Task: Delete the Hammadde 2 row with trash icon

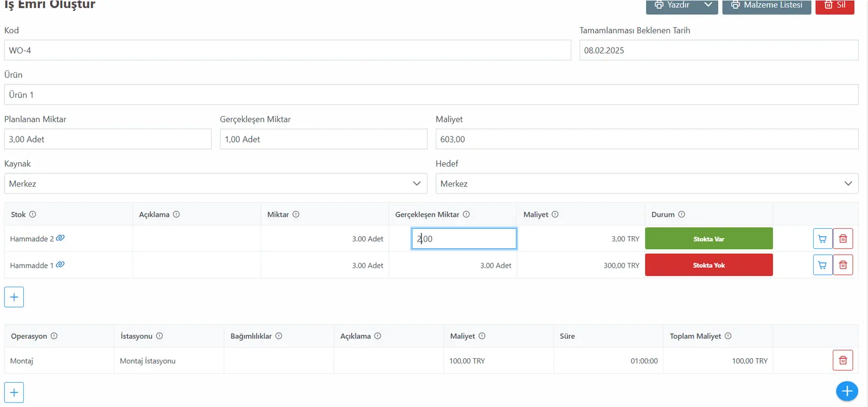Action: (843, 238)
